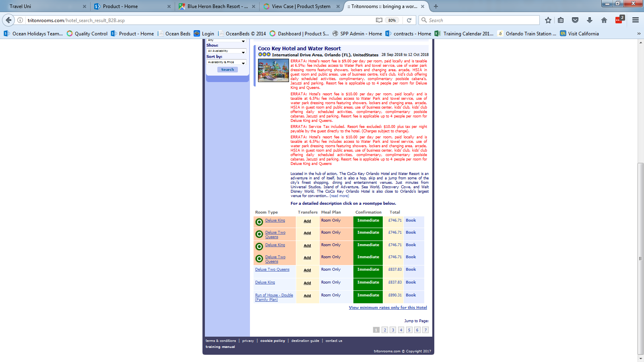
Task: Expand the Sort by 'Availability & Price' dropdown
Action: coord(226,62)
